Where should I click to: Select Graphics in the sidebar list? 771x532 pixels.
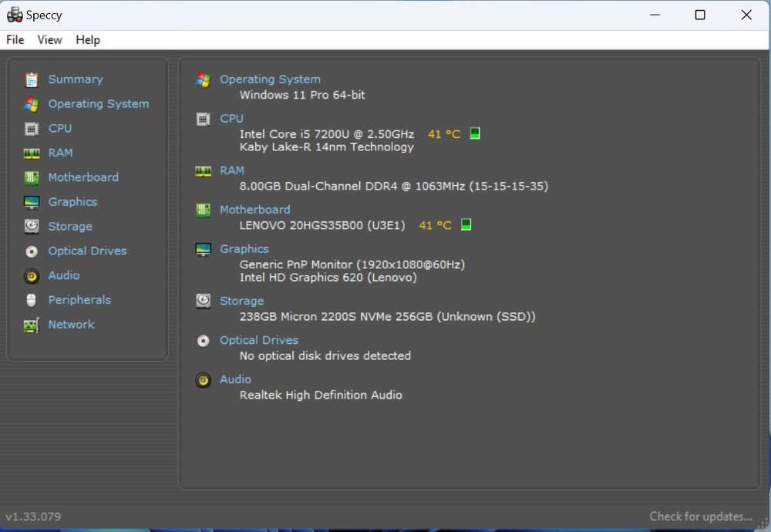[x=72, y=202]
